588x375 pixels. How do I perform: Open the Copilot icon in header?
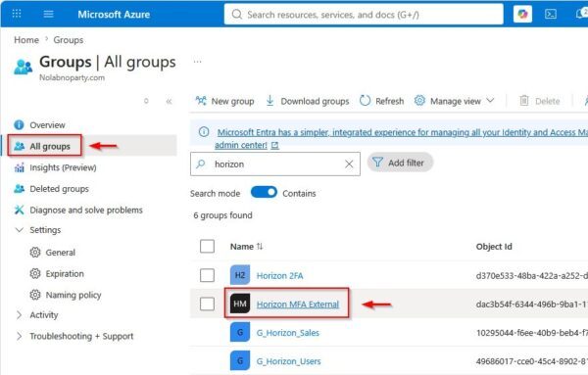point(522,15)
